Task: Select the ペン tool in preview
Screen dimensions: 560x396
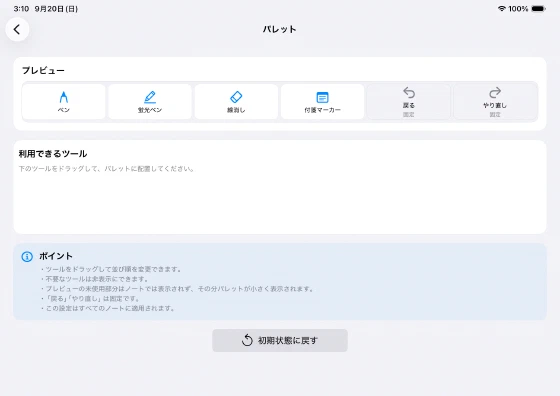Action: point(64,102)
